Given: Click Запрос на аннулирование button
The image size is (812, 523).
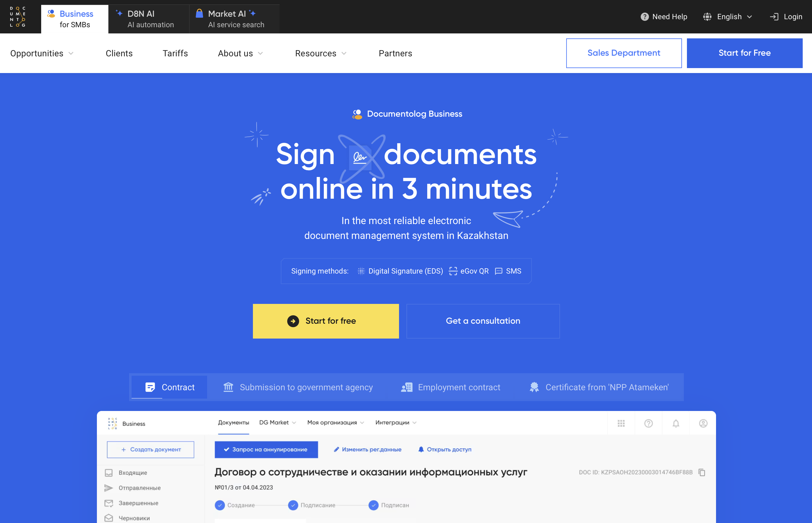Looking at the screenshot, I should point(266,449).
